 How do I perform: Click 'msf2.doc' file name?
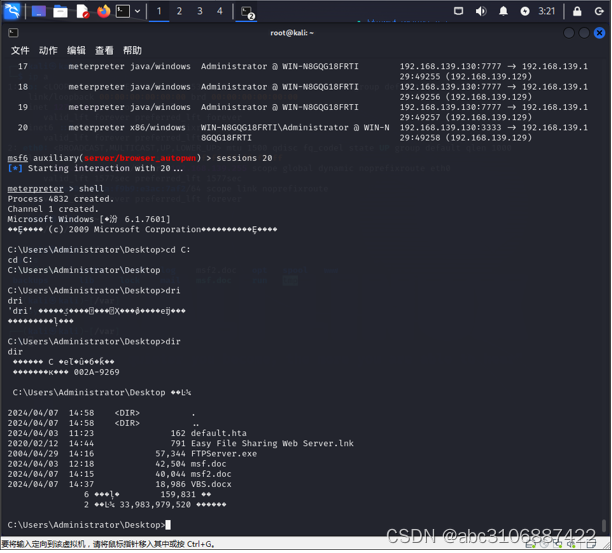click(211, 474)
